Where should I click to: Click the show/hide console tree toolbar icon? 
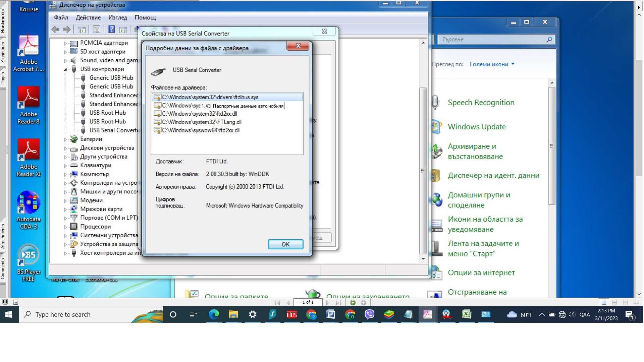click(x=82, y=30)
